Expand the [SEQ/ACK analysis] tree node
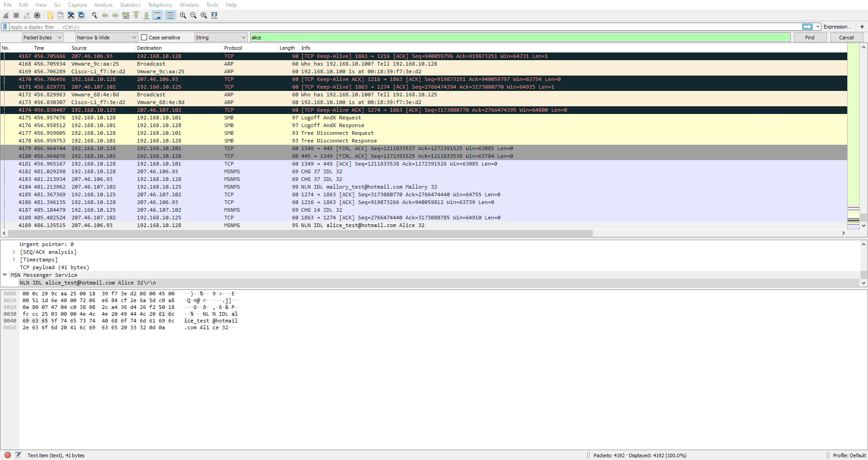 coord(14,252)
